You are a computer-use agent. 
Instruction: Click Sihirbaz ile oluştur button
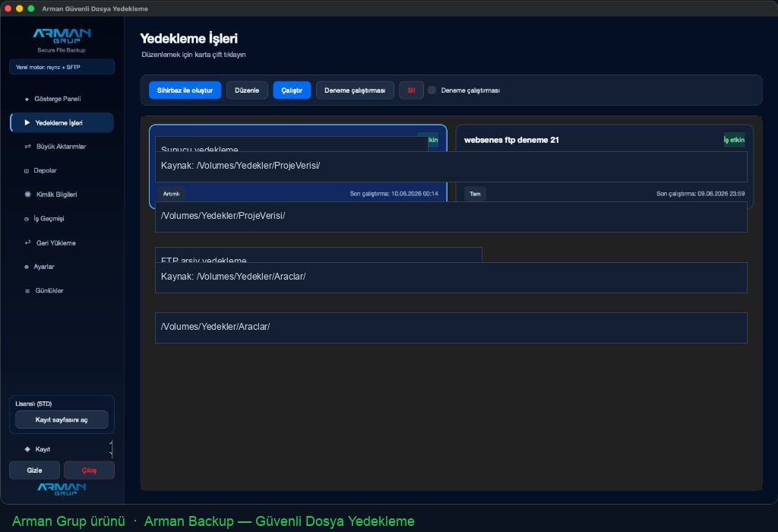(185, 90)
